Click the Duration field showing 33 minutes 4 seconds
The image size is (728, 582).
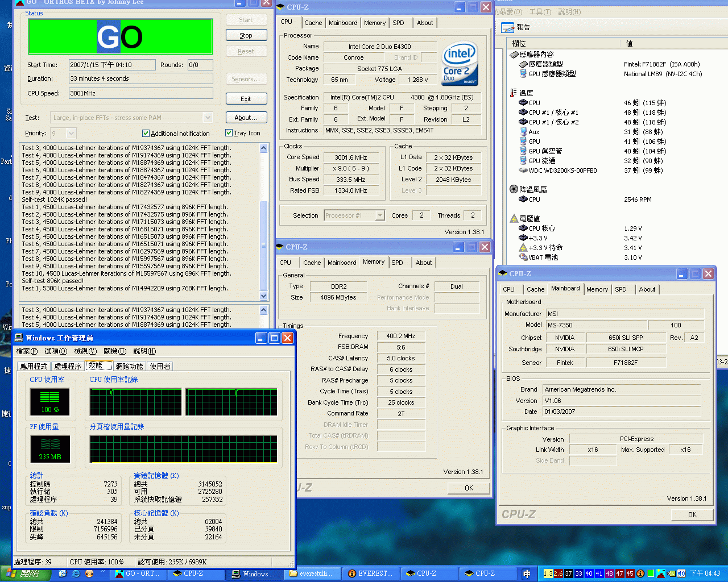tap(141, 78)
